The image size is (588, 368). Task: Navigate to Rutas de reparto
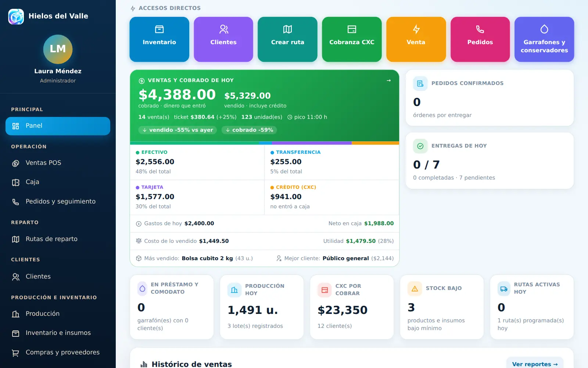pyautogui.click(x=58, y=239)
